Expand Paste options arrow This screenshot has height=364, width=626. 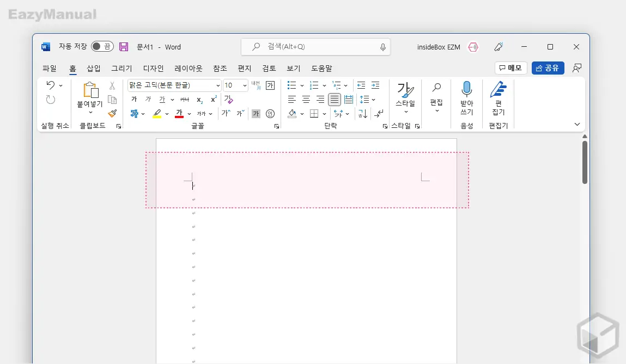pos(90,113)
